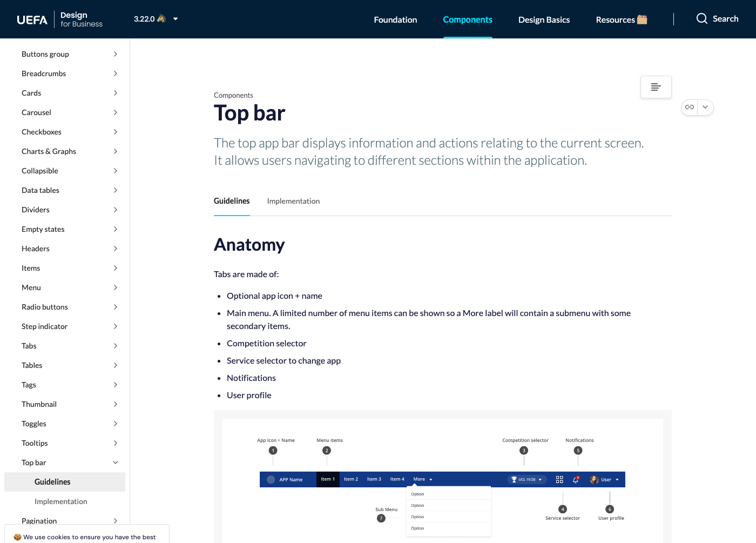Click the cookie icon in banner
The width and height of the screenshot is (756, 543).
tap(17, 537)
